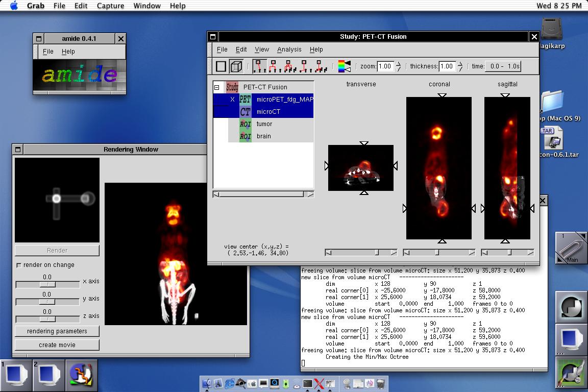This screenshot has height=392, width=588.
Task: Open the Capture menu in Mac menu bar
Action: pyautogui.click(x=110, y=6)
